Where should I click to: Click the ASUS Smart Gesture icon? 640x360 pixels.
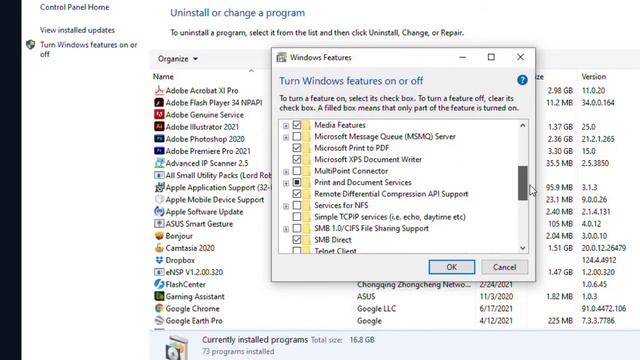(159, 224)
